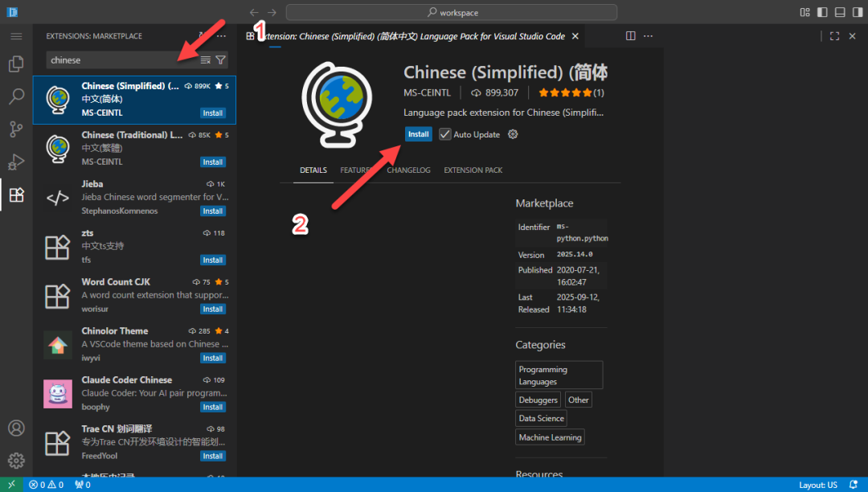Switch to the CHANGELOG tab
Image resolution: width=868 pixels, height=492 pixels.
[x=408, y=170]
